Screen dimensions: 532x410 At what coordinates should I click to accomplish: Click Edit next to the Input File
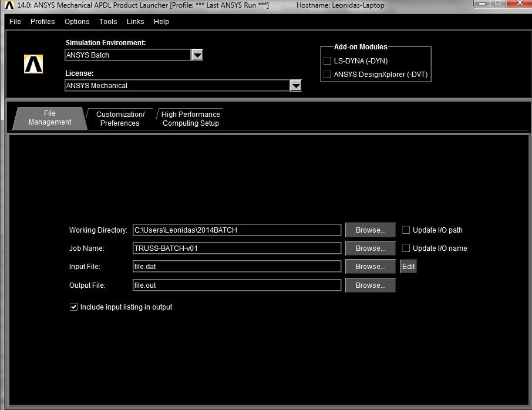408,267
